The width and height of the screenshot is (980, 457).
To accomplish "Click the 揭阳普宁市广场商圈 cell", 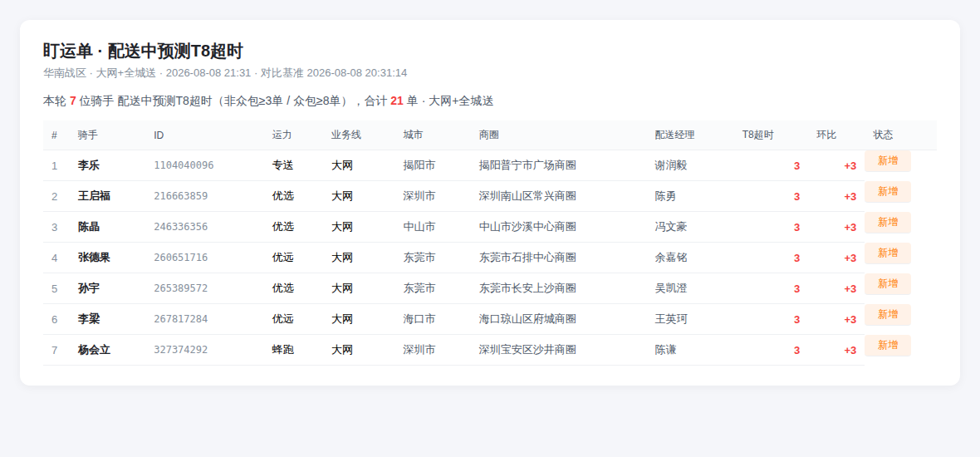I will [x=527, y=165].
